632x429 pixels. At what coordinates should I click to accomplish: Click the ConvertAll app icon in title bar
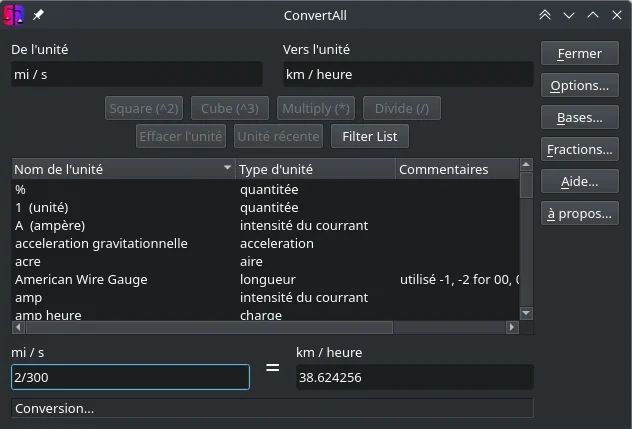[15, 15]
